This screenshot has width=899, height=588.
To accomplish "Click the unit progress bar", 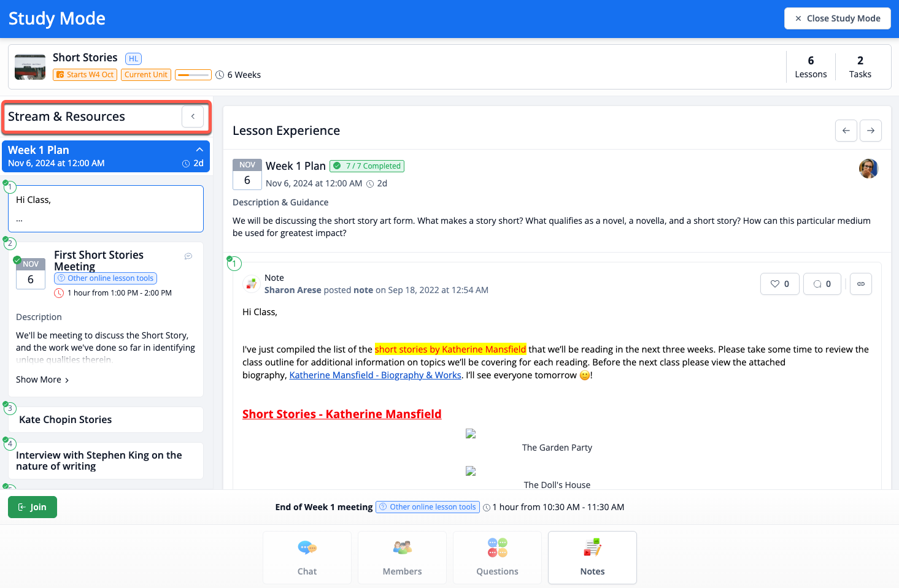I will pyautogui.click(x=193, y=75).
